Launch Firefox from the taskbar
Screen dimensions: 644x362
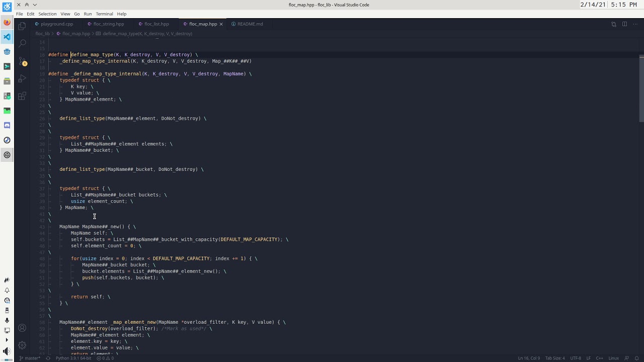click(x=7, y=22)
